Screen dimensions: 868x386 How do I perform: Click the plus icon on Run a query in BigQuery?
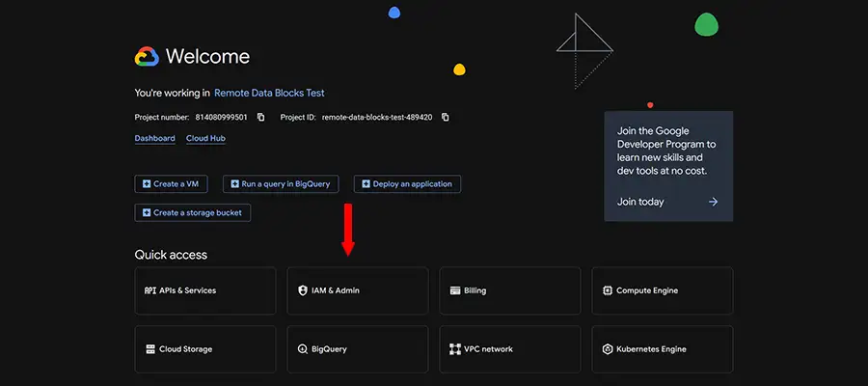click(x=234, y=184)
